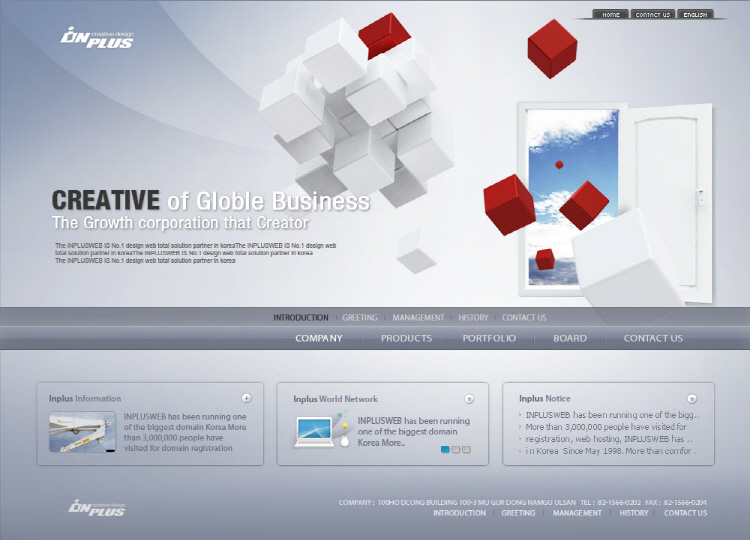Open the Inplus Information thumbnail image

point(82,432)
